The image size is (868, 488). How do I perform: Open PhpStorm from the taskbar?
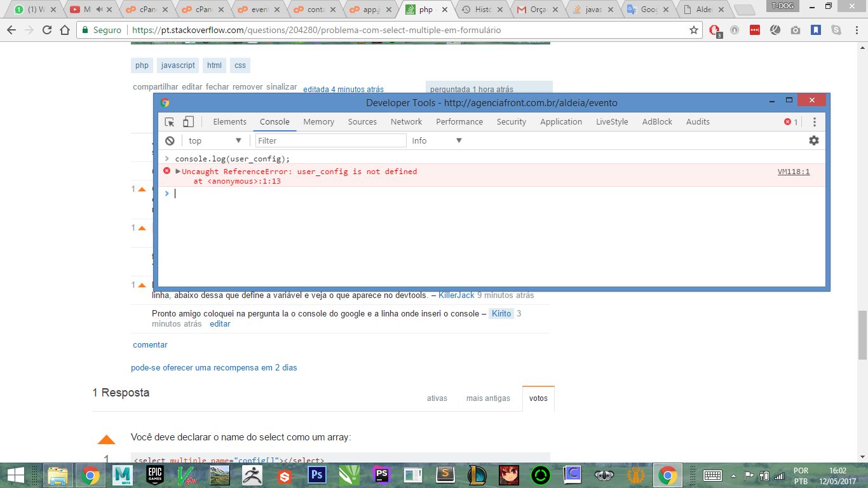pyautogui.click(x=382, y=475)
